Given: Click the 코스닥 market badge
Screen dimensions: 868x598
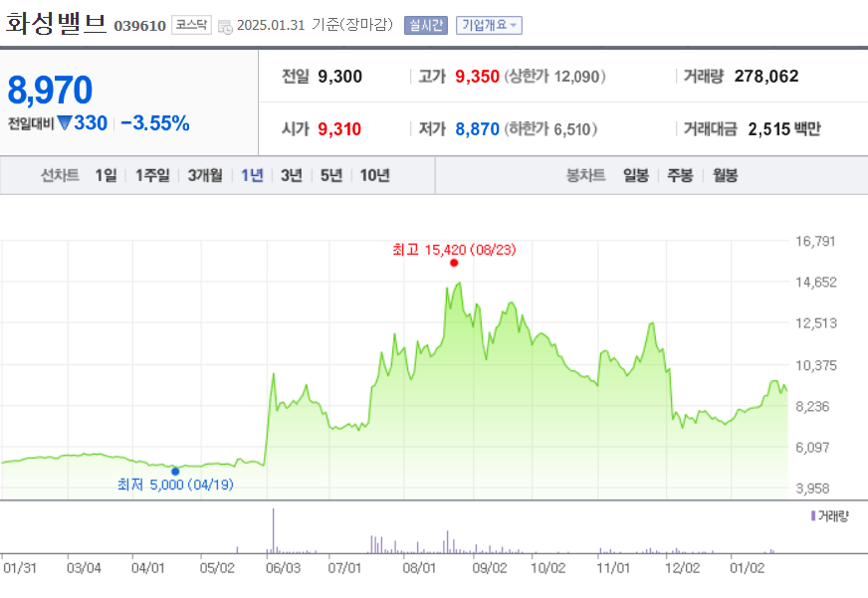Looking at the screenshot, I should coord(191,25).
